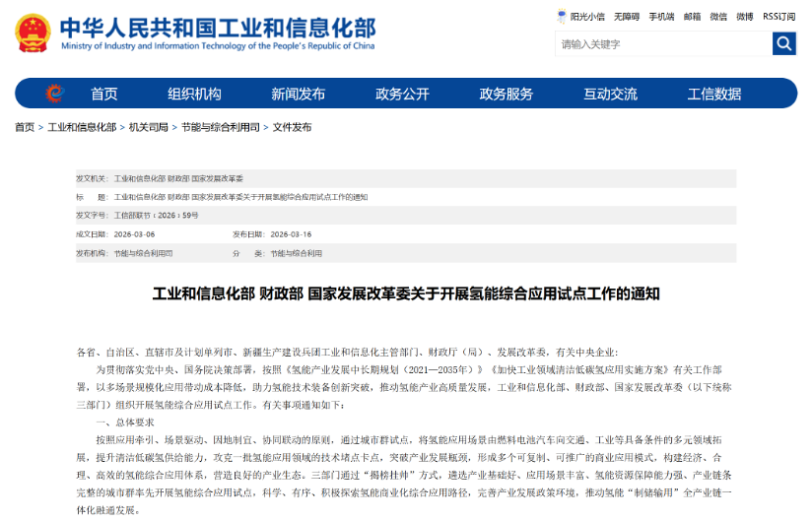Viewport: 812px width, 520px height.
Task: Open the 工信数据 menu item
Action: [x=714, y=94]
